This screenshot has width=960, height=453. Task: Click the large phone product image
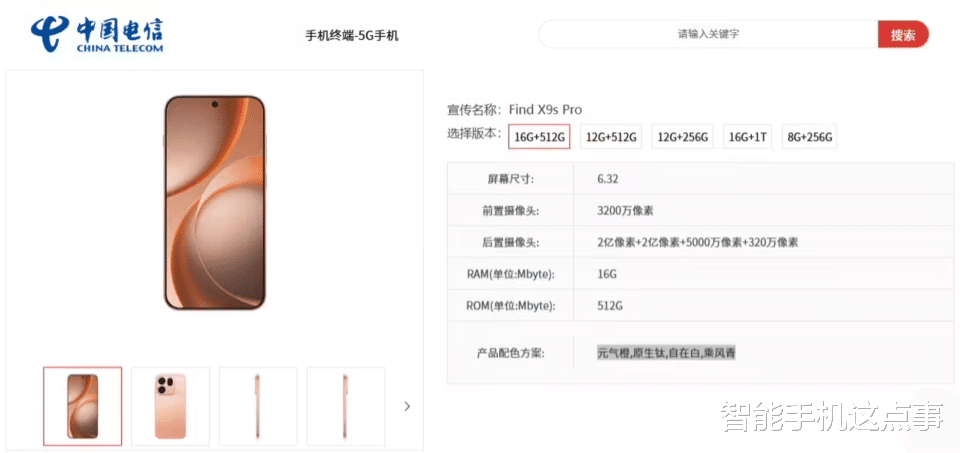215,203
